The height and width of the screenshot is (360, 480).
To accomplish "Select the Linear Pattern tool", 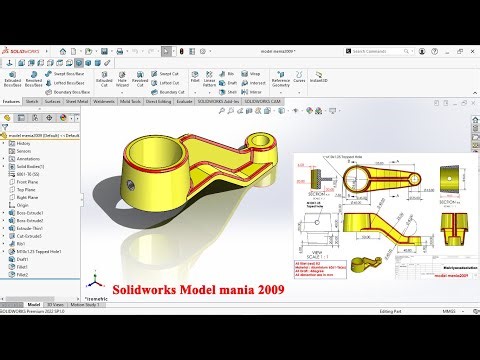I will [209, 79].
